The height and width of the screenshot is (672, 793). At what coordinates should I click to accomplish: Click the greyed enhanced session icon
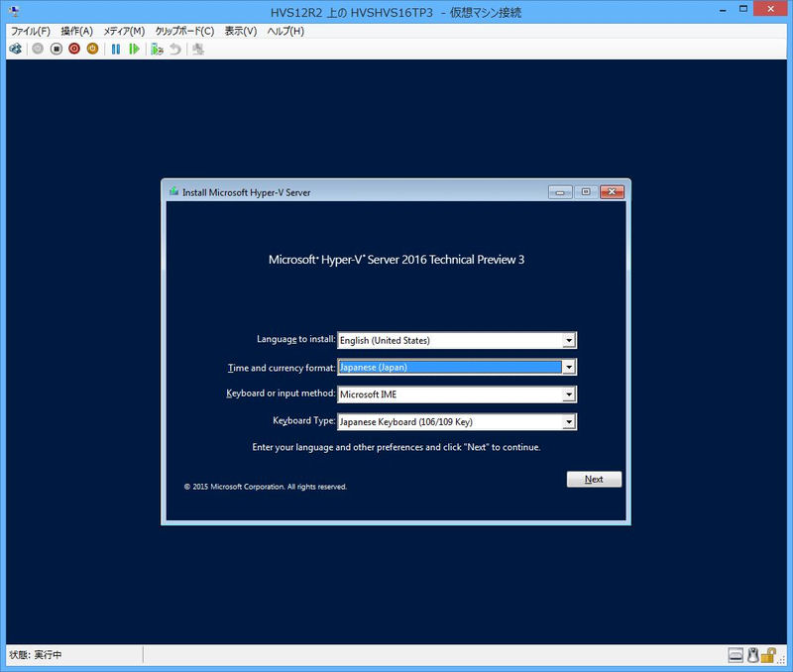[x=198, y=49]
